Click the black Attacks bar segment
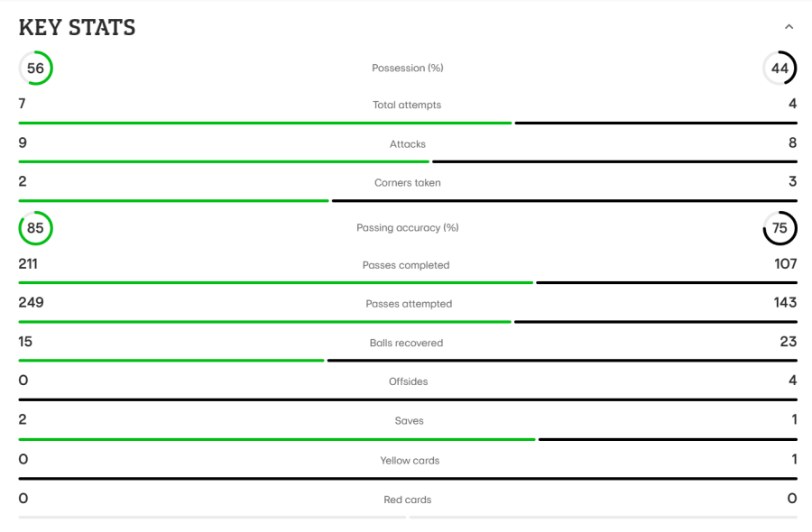The height and width of the screenshot is (532, 812). [614, 162]
